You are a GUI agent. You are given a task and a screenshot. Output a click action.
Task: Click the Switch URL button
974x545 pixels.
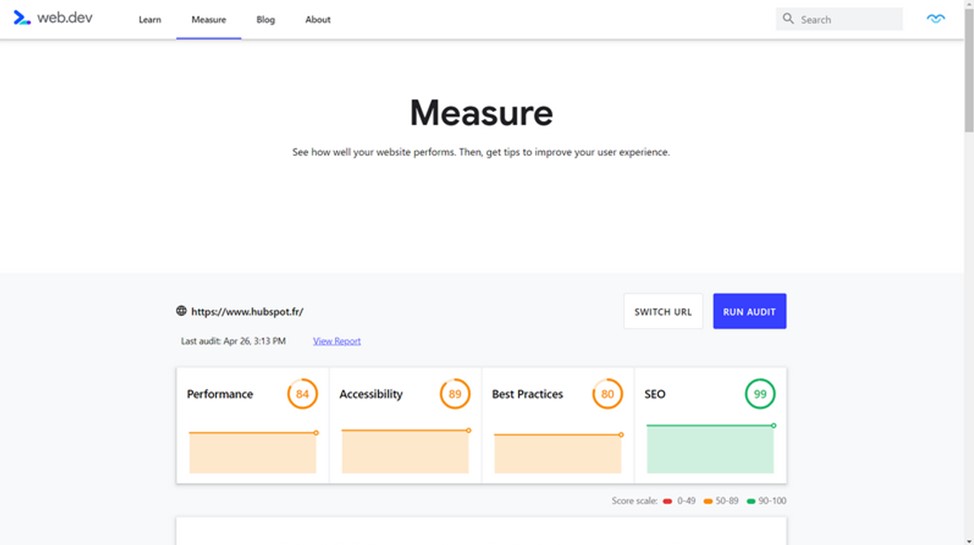click(663, 312)
